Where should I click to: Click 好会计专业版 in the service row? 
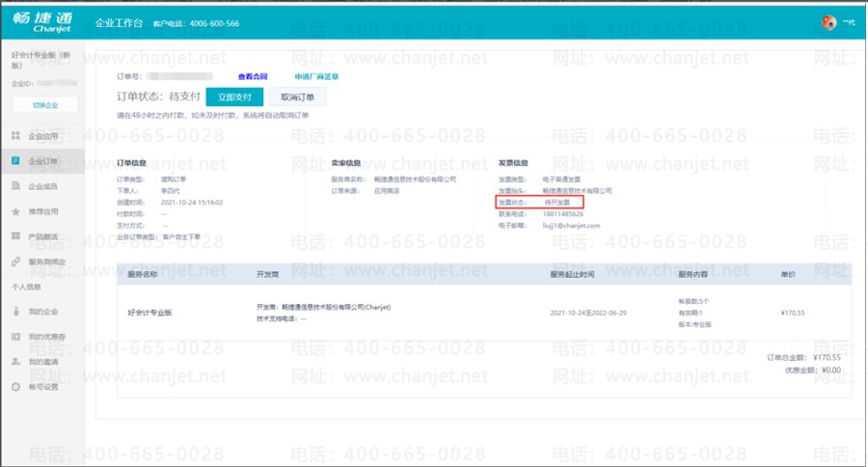point(150,313)
